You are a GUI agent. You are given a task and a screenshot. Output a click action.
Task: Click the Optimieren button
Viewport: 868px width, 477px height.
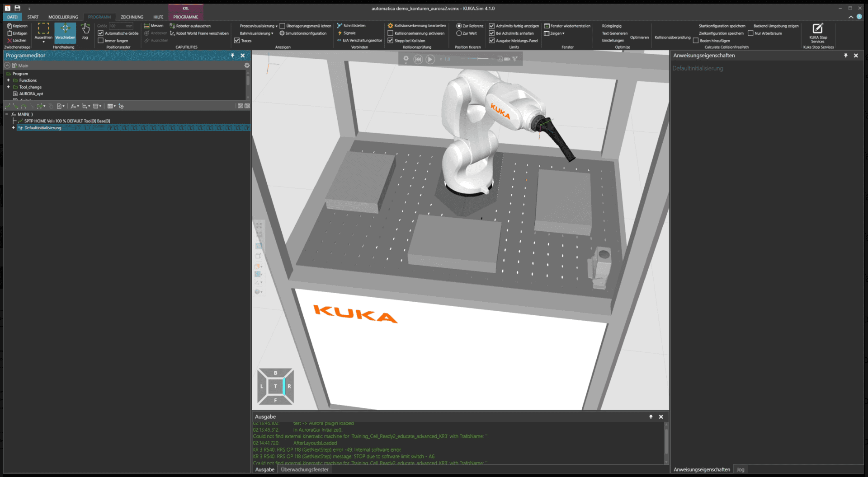639,37
